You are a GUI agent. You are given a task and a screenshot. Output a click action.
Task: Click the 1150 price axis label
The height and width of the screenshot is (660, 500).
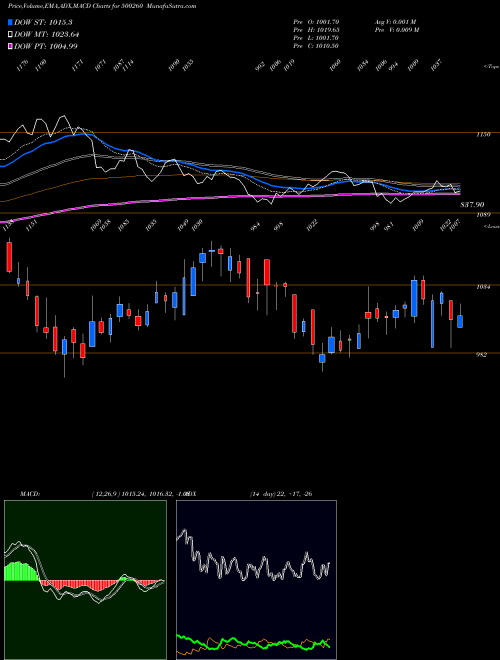click(x=483, y=135)
